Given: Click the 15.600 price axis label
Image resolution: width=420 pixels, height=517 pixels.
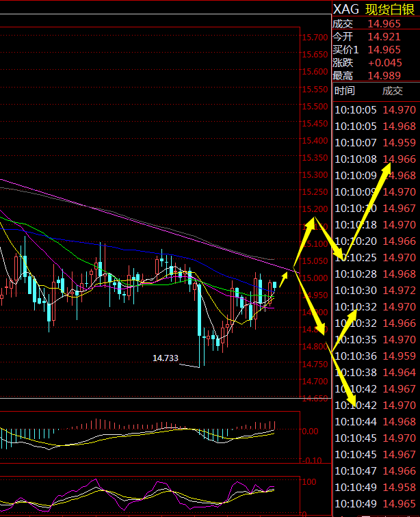Looking at the screenshot, I should (315, 72).
